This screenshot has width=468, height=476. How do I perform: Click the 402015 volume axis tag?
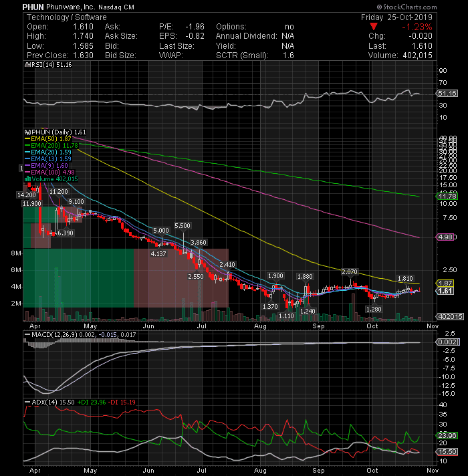451,317
